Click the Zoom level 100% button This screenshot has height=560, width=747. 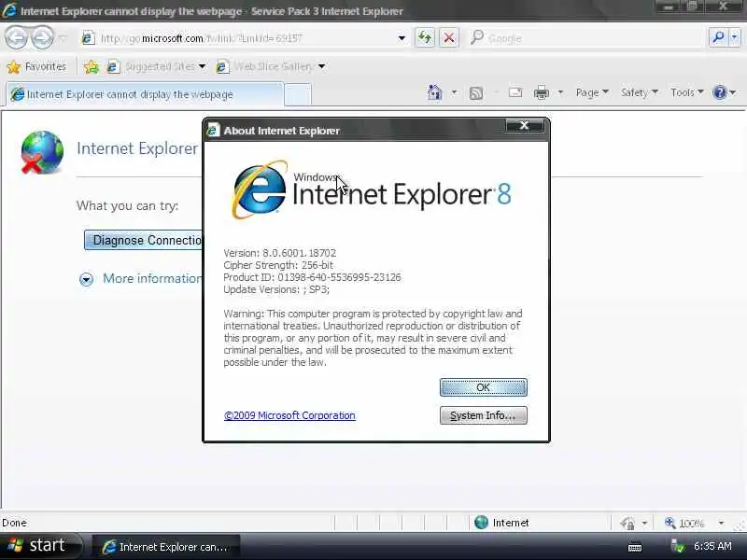[684, 524]
